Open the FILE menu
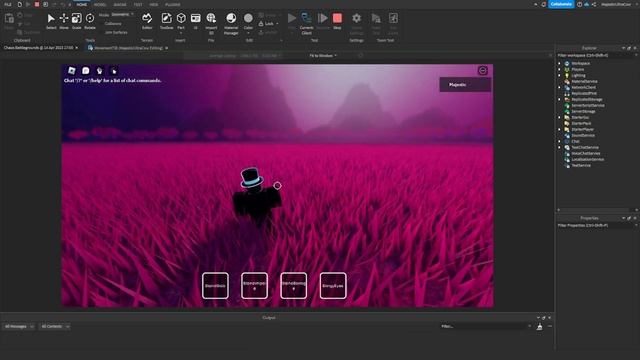The image size is (640, 360). pos(8,4)
